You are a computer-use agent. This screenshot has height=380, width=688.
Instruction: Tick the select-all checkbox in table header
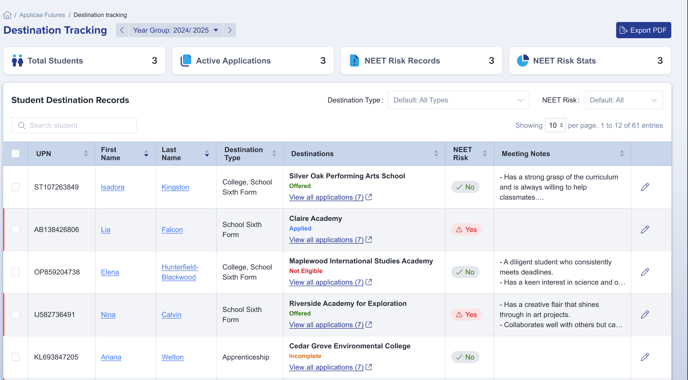(15, 154)
